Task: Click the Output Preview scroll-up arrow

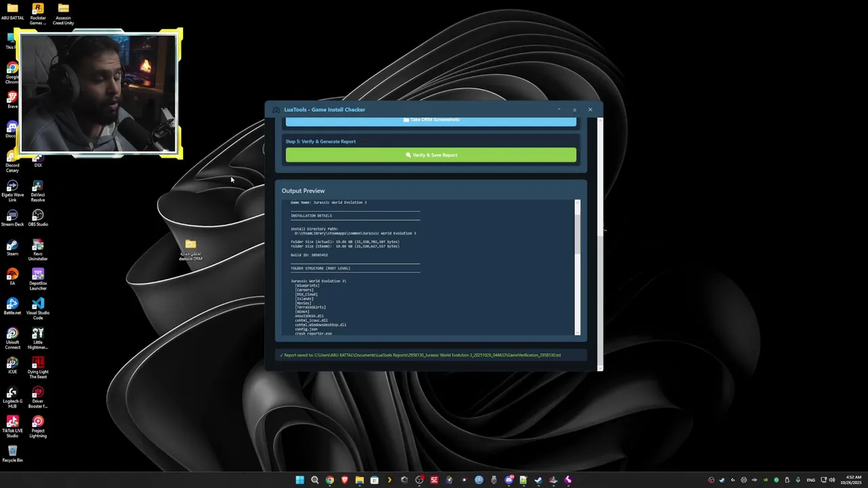Action: coord(578,203)
